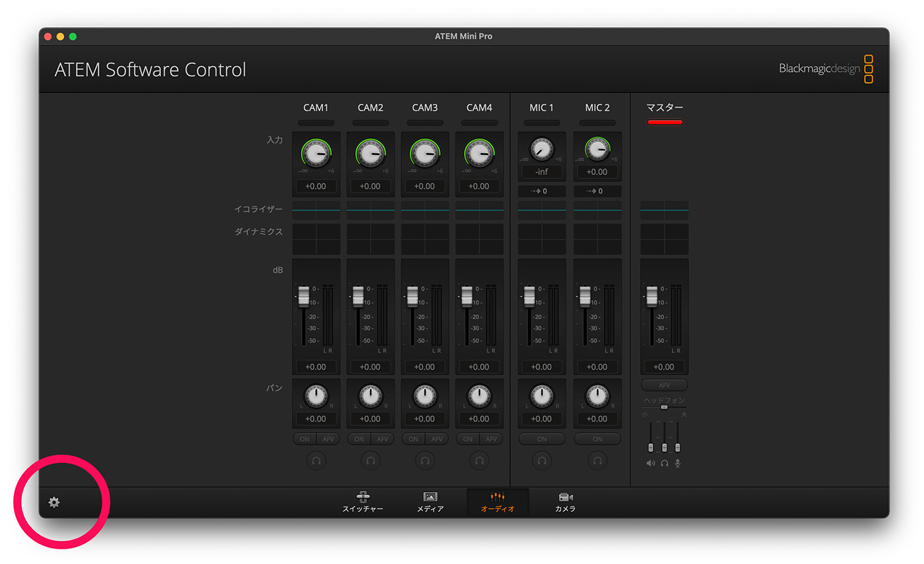The image size is (924, 564).
Task: Click the CAM2 input gain knob
Action: click(x=370, y=154)
